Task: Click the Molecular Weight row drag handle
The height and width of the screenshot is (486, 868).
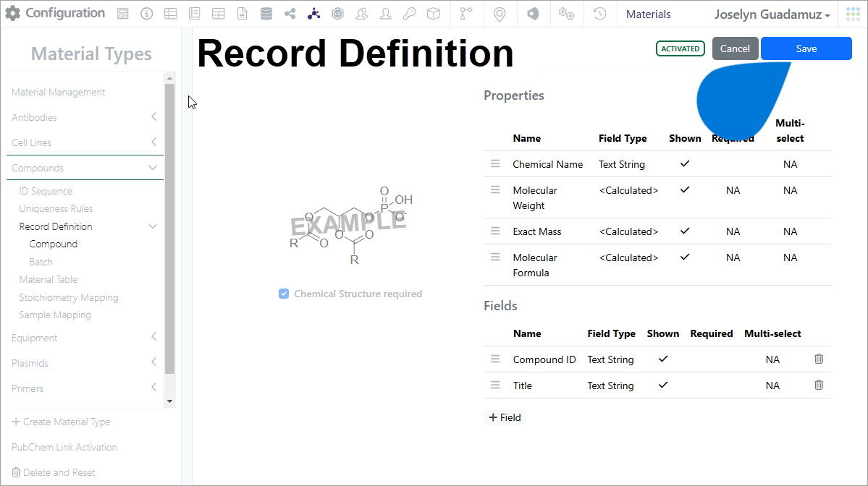Action: click(x=495, y=189)
